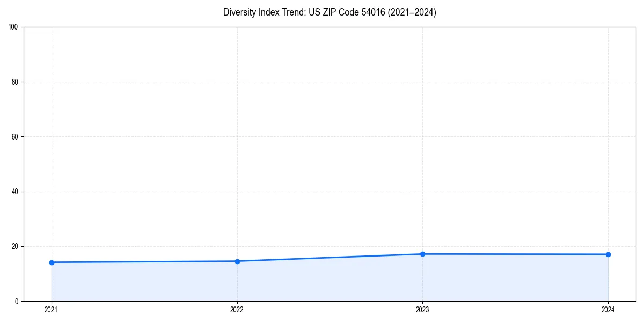Select the 2023 x-axis label
644x322 pixels.
pyautogui.click(x=423, y=310)
